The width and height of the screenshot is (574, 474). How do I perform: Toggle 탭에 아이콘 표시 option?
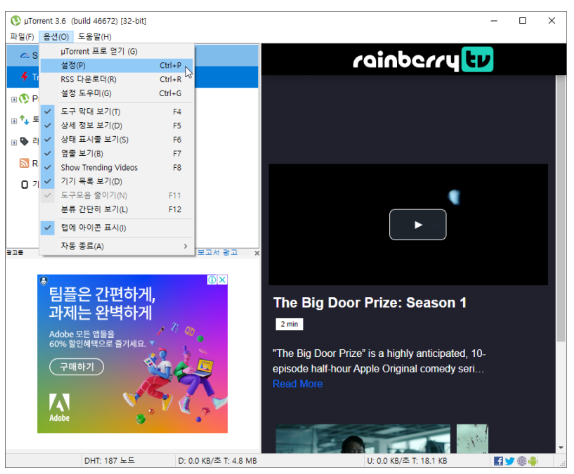coord(116,228)
